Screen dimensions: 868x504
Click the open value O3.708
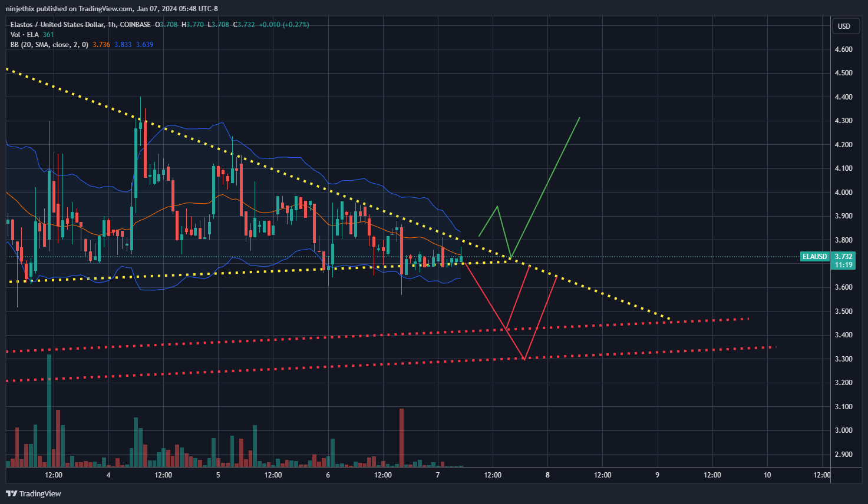(x=166, y=25)
